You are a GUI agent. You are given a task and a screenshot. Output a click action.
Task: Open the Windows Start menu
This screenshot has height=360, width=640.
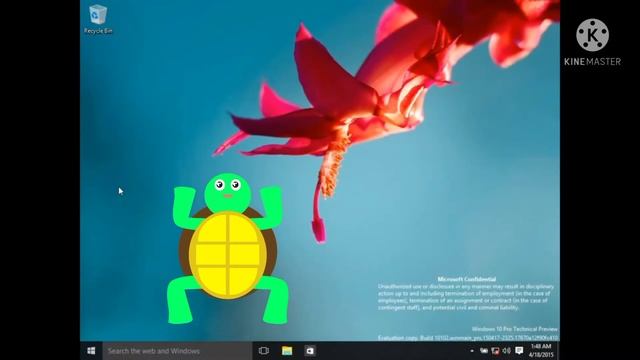click(x=91, y=351)
